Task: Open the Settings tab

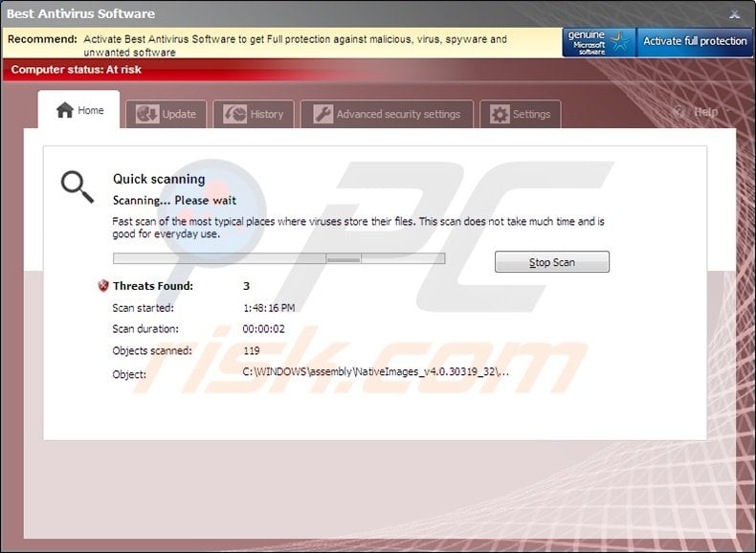Action: [521, 114]
